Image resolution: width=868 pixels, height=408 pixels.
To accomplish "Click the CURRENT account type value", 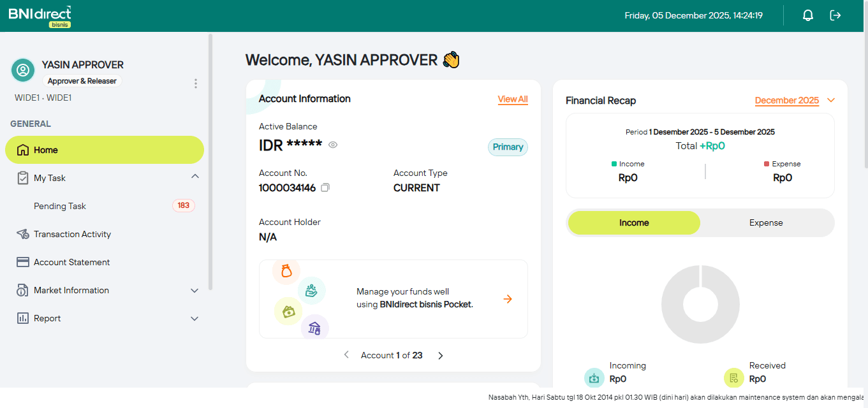I will pos(416,187).
